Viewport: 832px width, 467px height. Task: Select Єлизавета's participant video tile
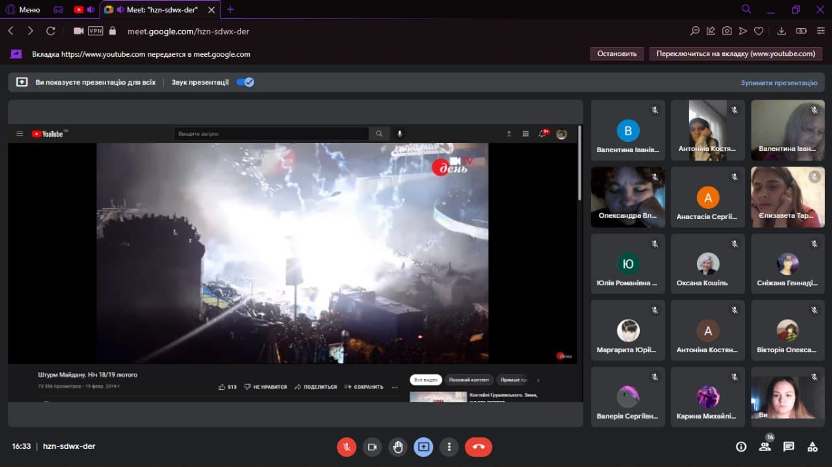(x=787, y=196)
